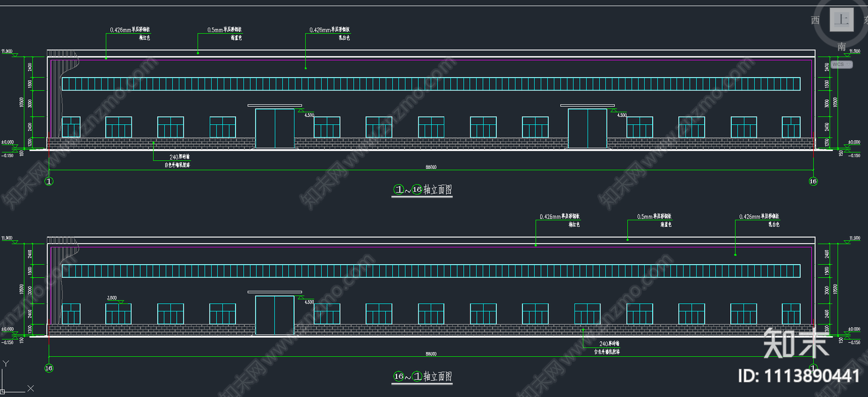Image resolution: width=868 pixels, height=397 pixels.
Task: Select axis bubble ① below the upper elevation
Action: click(x=49, y=181)
